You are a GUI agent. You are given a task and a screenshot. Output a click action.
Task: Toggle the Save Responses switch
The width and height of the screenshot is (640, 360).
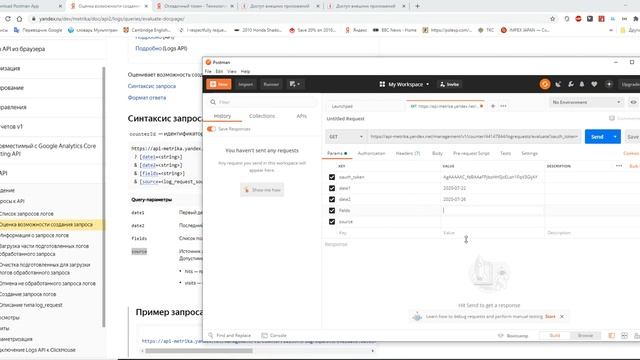(211, 129)
